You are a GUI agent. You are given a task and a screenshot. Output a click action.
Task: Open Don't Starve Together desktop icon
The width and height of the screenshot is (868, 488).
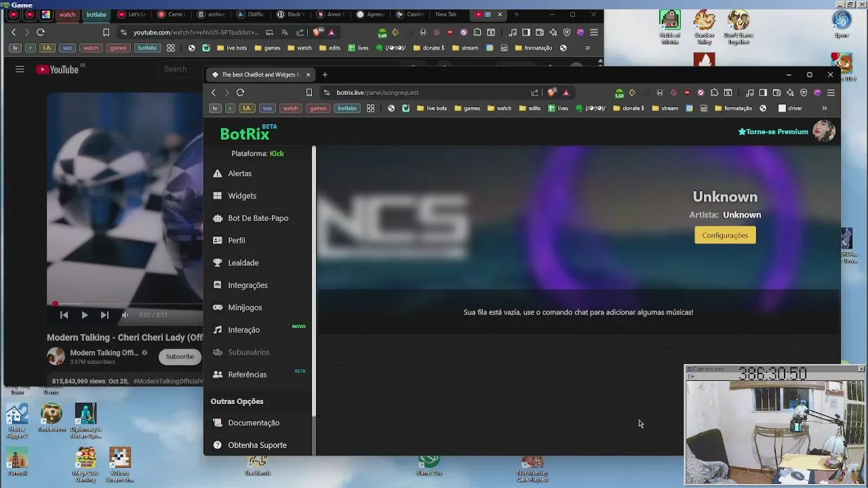click(738, 28)
